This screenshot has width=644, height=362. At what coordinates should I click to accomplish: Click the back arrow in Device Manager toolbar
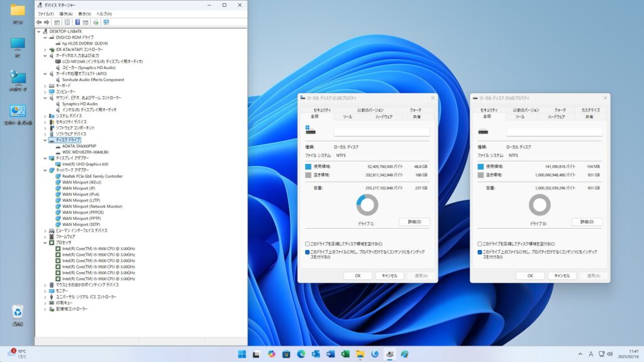coord(39,22)
